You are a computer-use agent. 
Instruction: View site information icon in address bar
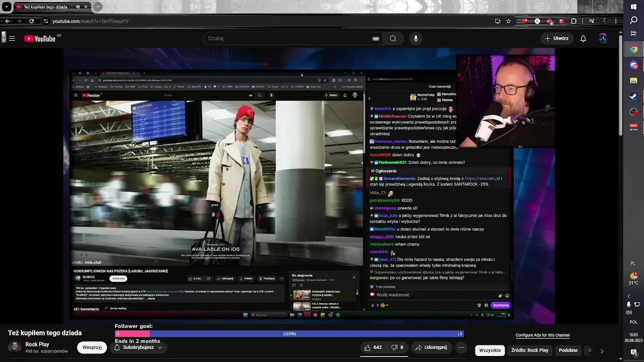pyautogui.click(x=46, y=21)
